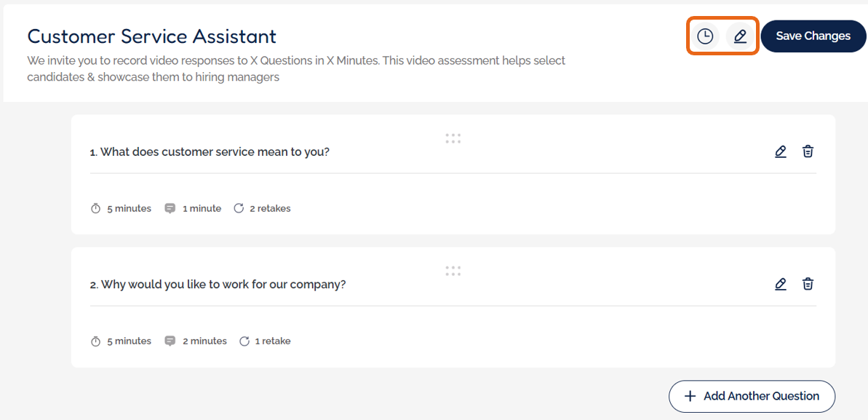Edit the 'work for our company' question

[781, 284]
